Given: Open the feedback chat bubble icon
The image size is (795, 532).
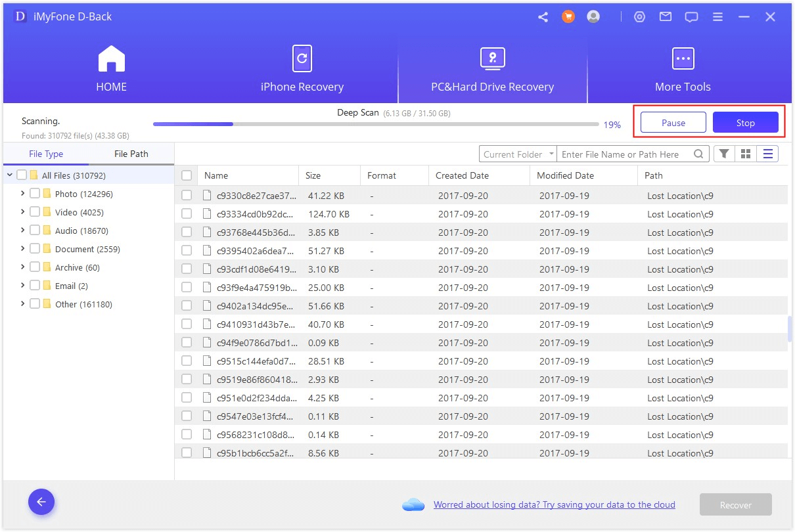Looking at the screenshot, I should tap(691, 17).
